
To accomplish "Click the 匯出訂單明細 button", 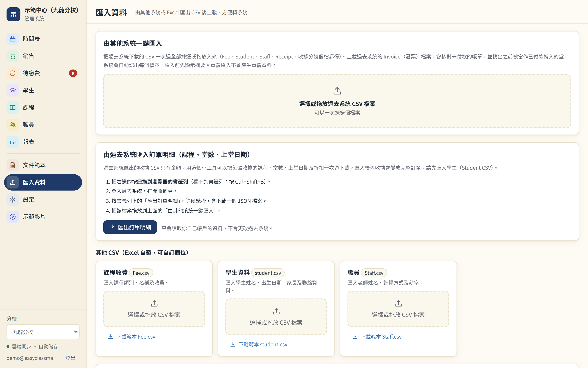I will (130, 227).
